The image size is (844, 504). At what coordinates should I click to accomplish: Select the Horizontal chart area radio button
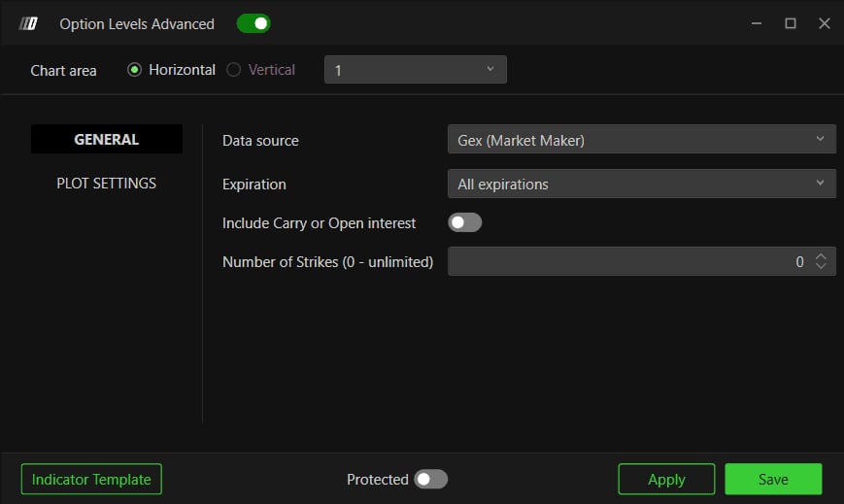click(134, 70)
